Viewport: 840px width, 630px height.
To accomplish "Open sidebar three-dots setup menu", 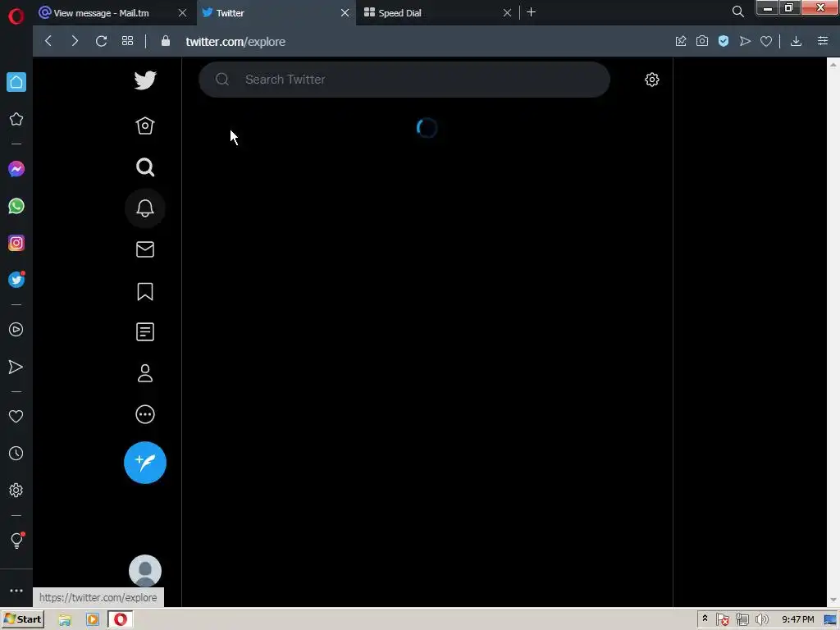I will [16, 591].
